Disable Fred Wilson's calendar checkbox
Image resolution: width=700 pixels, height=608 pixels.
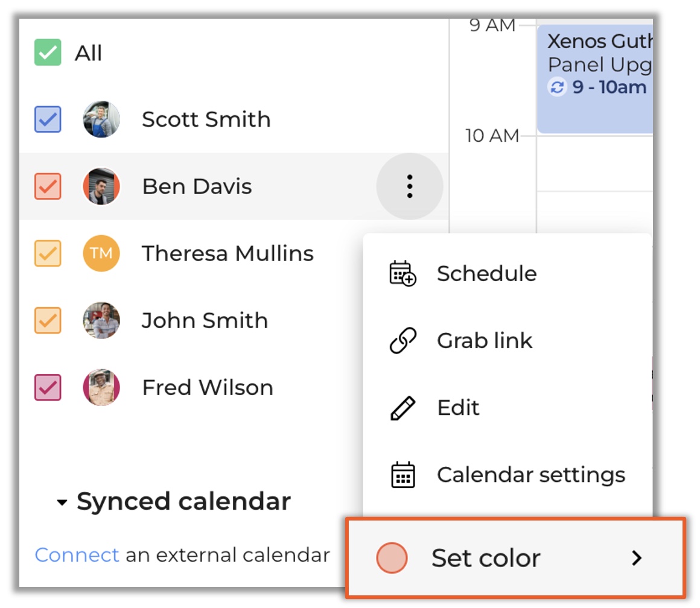click(47, 387)
